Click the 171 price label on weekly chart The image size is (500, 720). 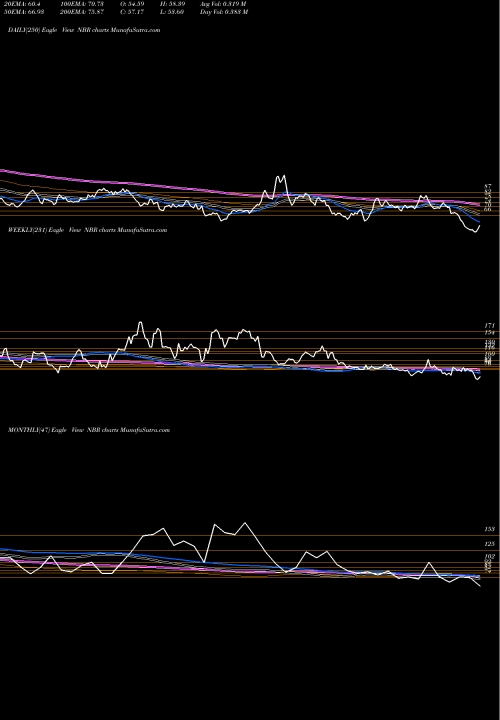click(x=489, y=326)
